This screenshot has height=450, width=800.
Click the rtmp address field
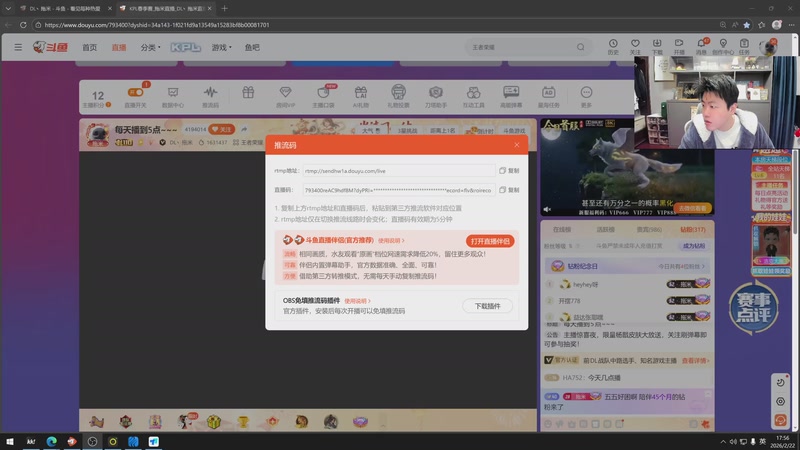(x=398, y=170)
